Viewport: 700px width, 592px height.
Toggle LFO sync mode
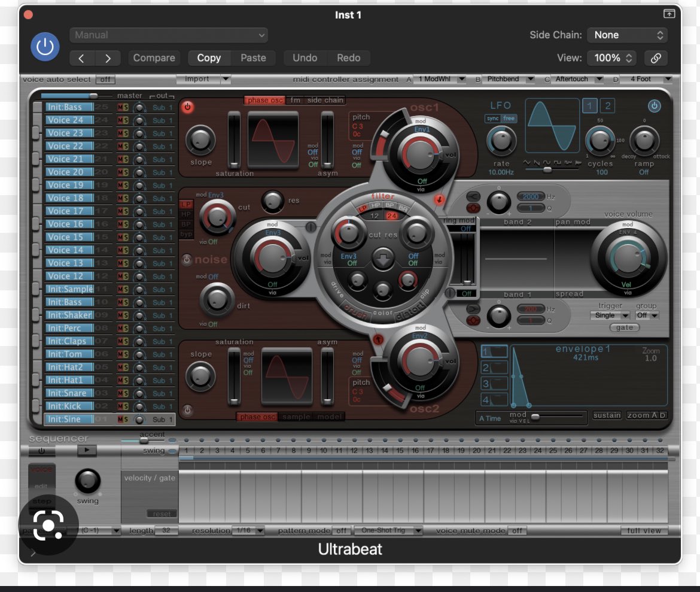click(493, 119)
